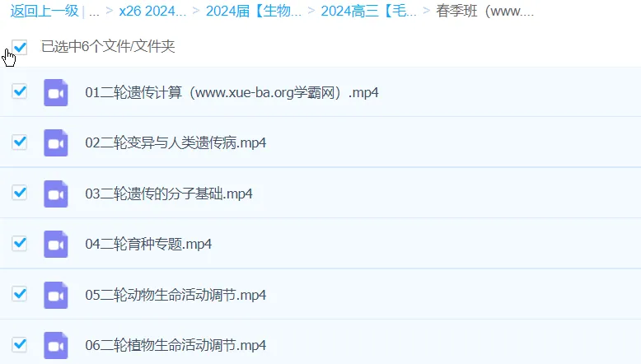Click video icon for 05二轮动物生命活动调节
Screen dimensions: 641x364
(x=55, y=295)
